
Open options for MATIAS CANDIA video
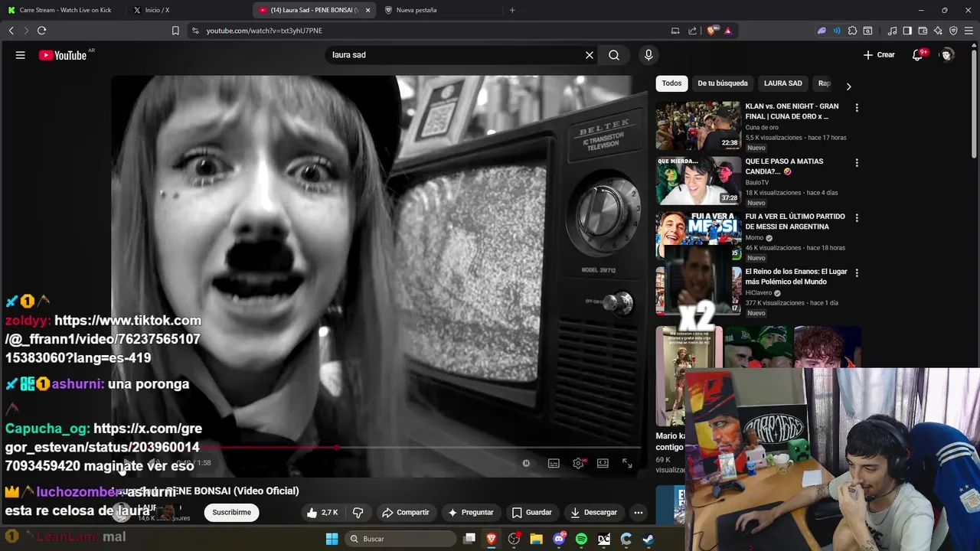(857, 163)
